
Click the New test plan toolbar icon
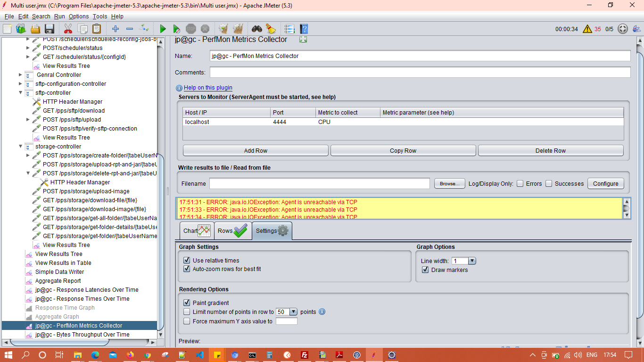point(7,29)
